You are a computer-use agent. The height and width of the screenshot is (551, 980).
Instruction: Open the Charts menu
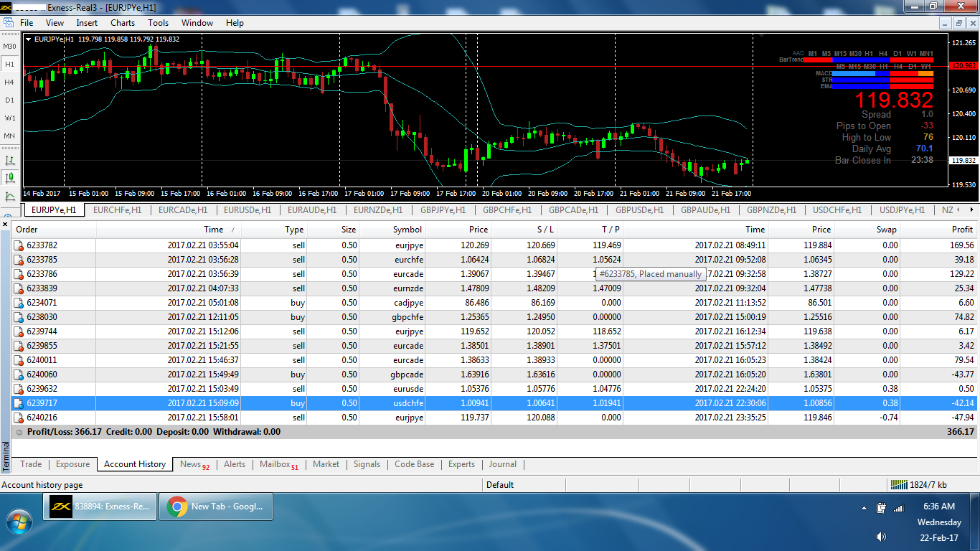[x=123, y=23]
